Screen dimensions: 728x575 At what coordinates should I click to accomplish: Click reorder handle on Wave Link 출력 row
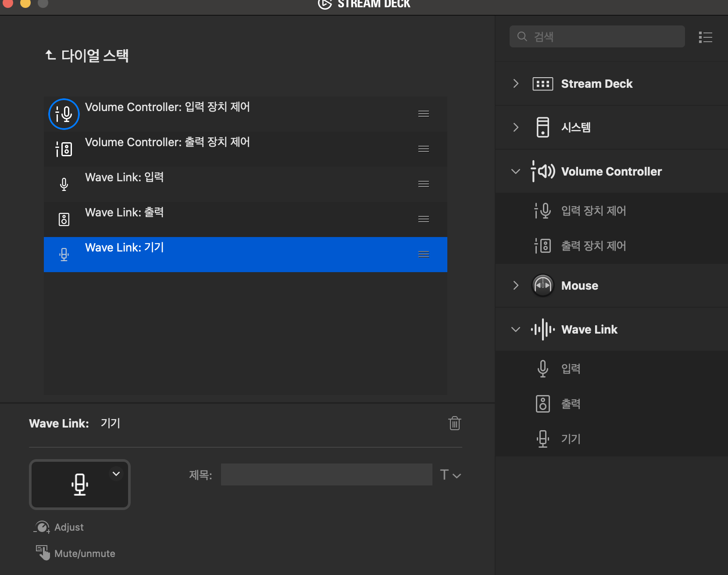coord(424,219)
